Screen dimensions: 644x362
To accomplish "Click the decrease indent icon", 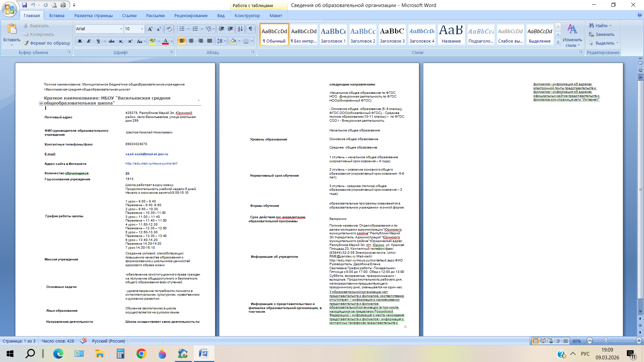I will (221, 29).
